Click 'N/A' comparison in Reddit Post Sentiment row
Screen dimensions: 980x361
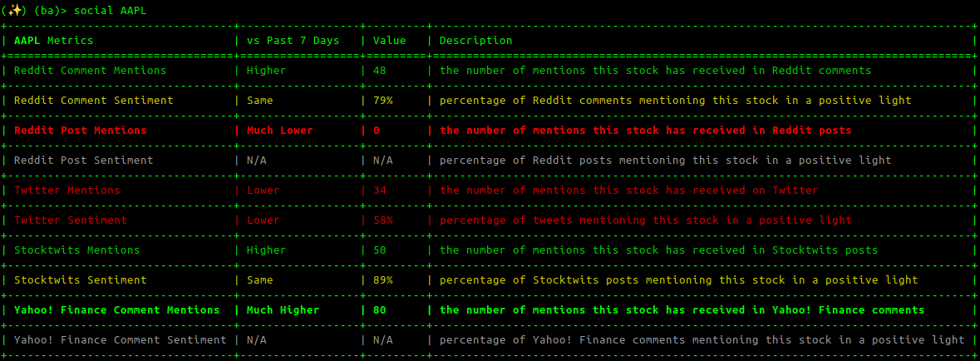pos(256,161)
